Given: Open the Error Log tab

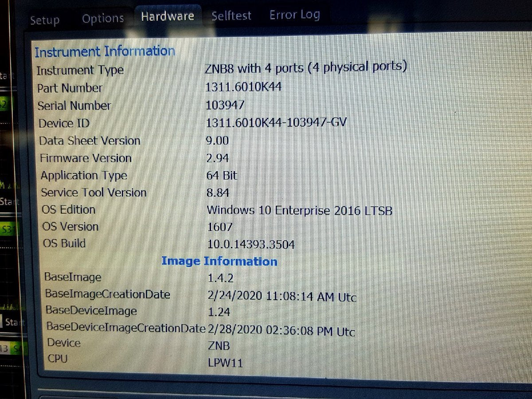Looking at the screenshot, I should [x=295, y=15].
